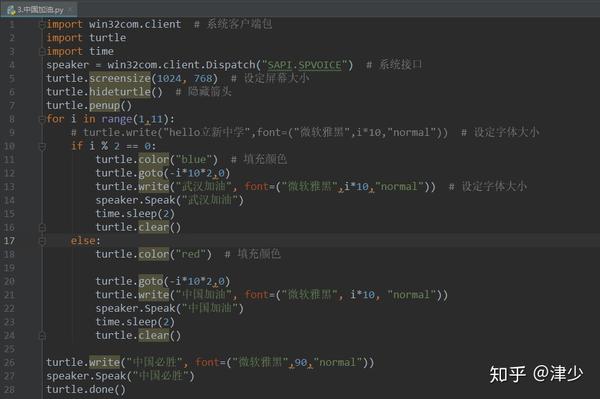Click the "中国必胜" string in turtle.write line 26

point(154,363)
